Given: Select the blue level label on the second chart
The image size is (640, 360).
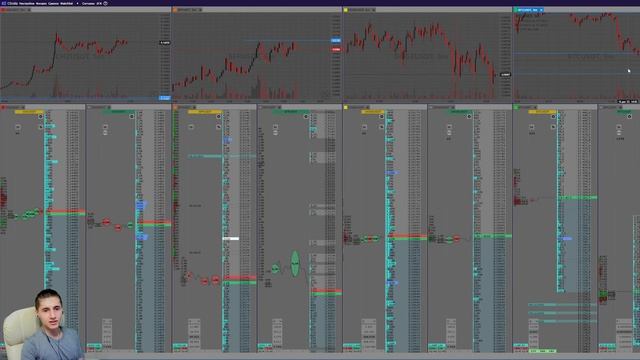Looking at the screenshot, I should [336, 40].
